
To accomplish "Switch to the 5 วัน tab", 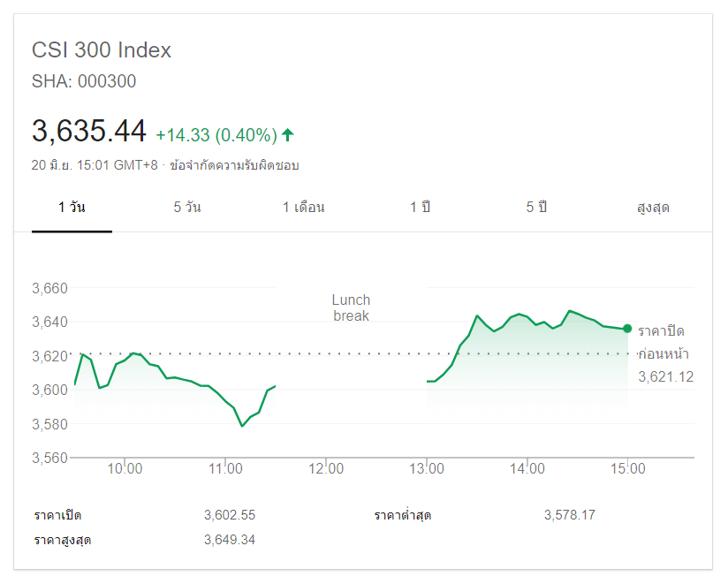I will tap(187, 208).
